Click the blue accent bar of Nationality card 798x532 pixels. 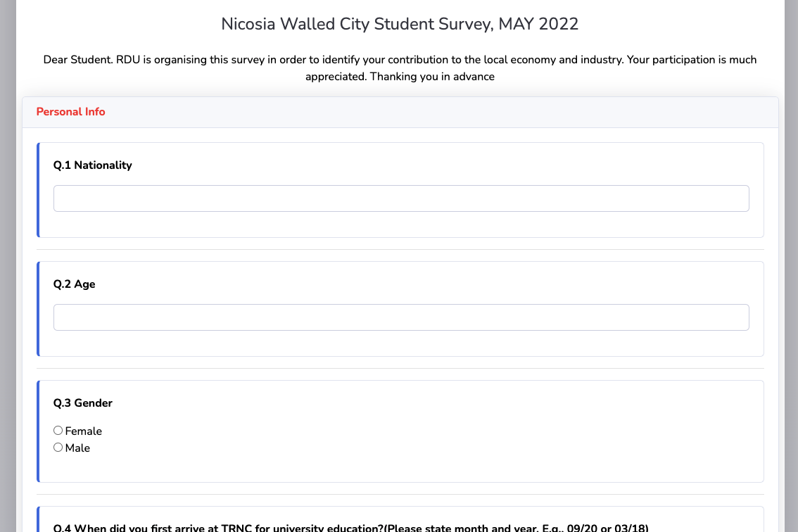[38, 190]
